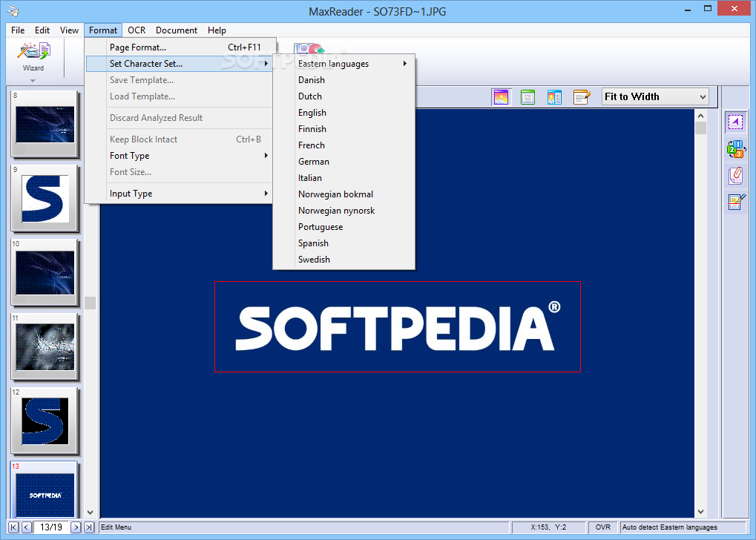Select French character set
756x540 pixels.
(344, 145)
